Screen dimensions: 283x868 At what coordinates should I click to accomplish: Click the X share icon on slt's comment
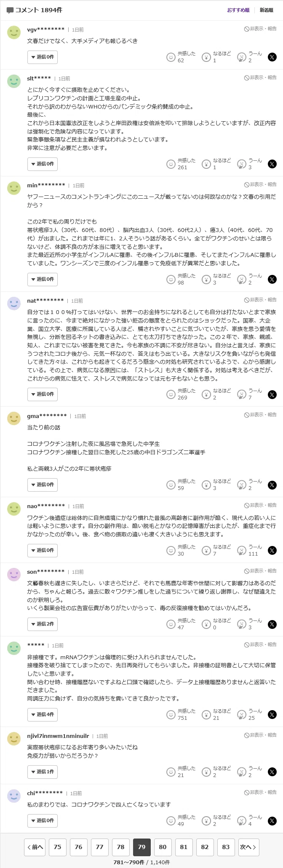pyautogui.click(x=272, y=164)
